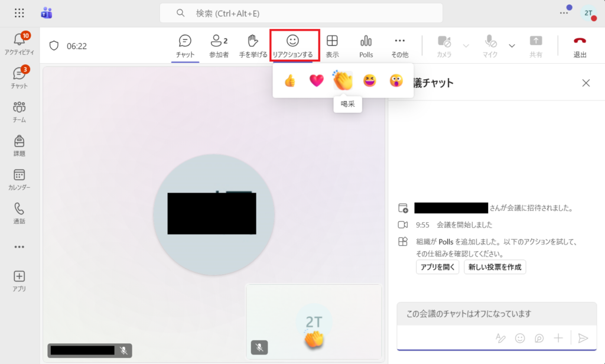Leave the meeting with 退出 button
The height and width of the screenshot is (364, 605).
click(x=580, y=46)
